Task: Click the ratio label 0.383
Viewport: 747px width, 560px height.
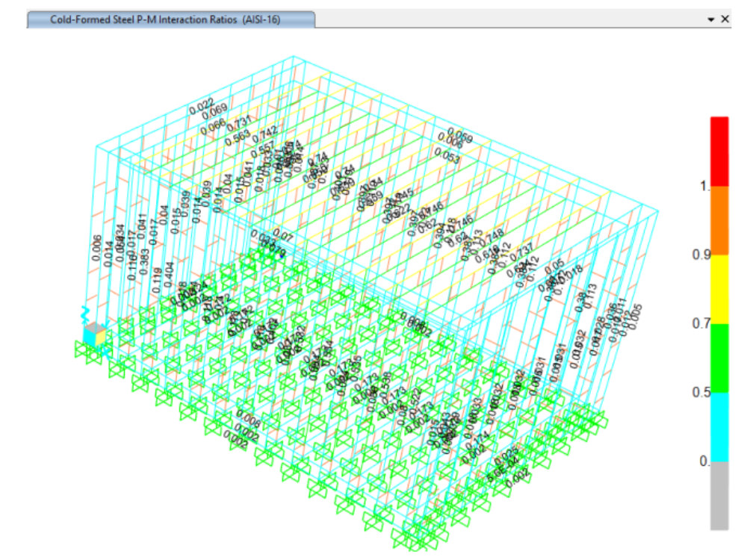Action: click(144, 261)
